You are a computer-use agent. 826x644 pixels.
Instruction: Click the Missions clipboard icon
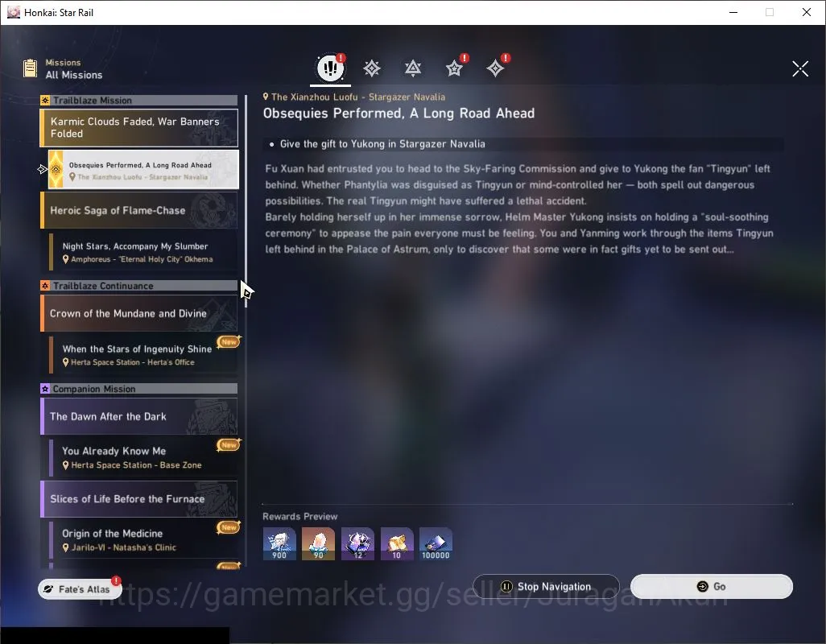pos(30,68)
